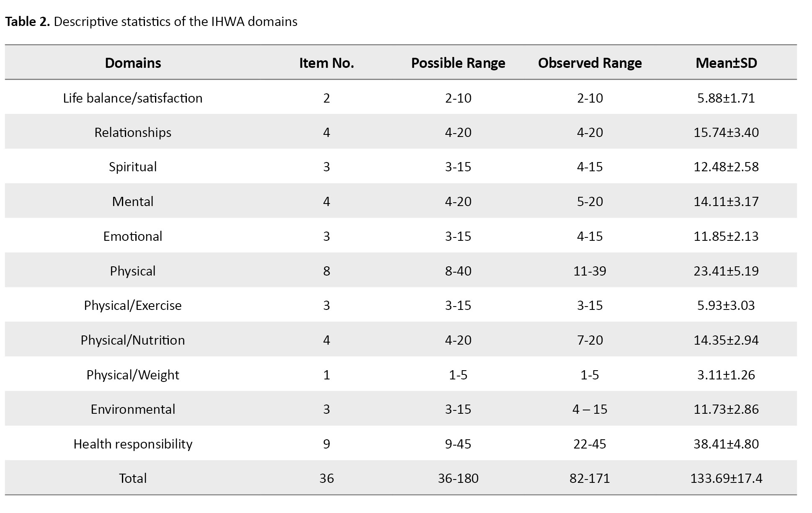Select the Physical/Nutrition row label
The width and height of the screenshot is (812, 513).
[x=133, y=340]
